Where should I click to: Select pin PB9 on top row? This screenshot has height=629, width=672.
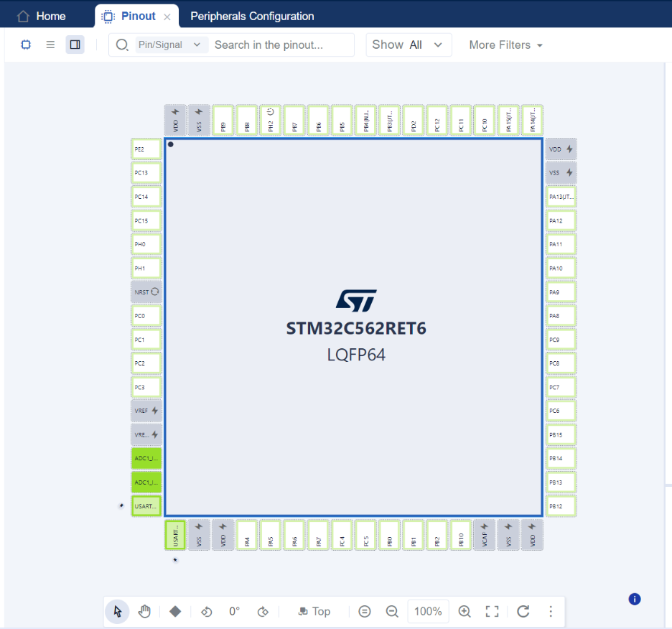click(x=223, y=120)
